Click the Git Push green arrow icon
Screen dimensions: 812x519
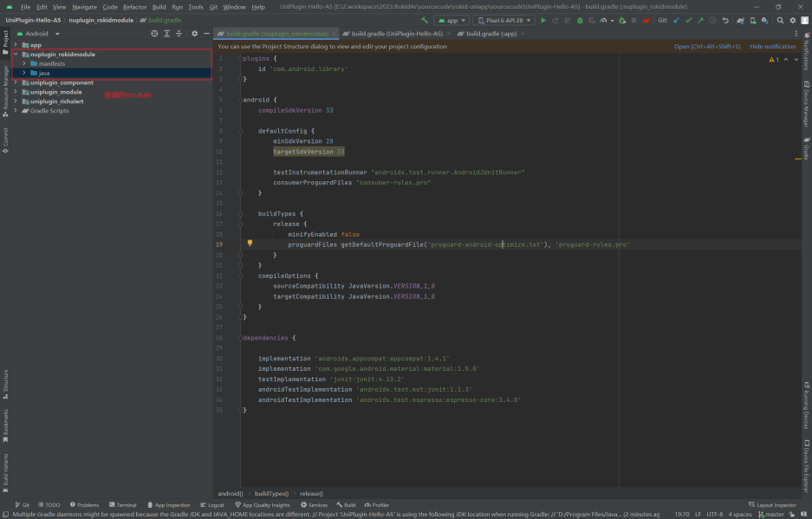(700, 20)
